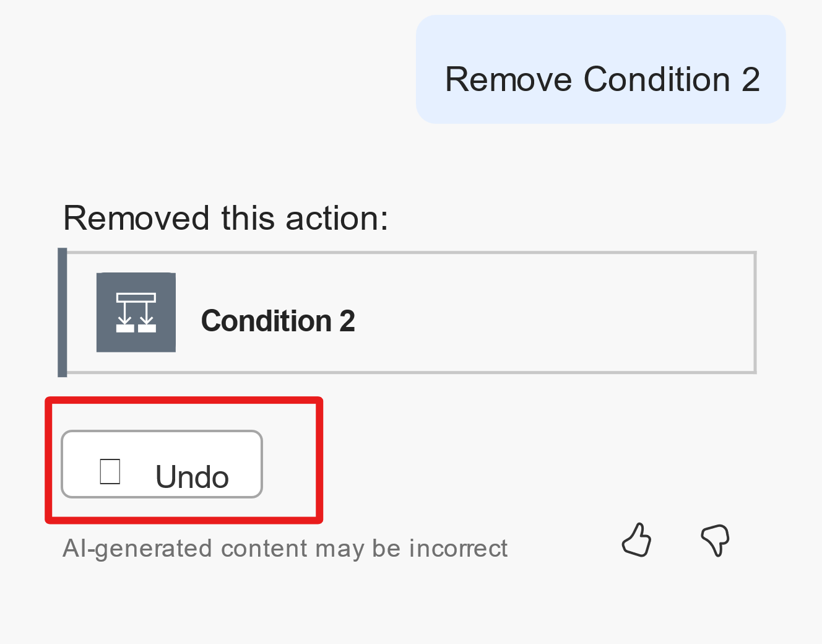Give negative feedback using the dislike icon
Screen dimensions: 822x644
tap(716, 541)
